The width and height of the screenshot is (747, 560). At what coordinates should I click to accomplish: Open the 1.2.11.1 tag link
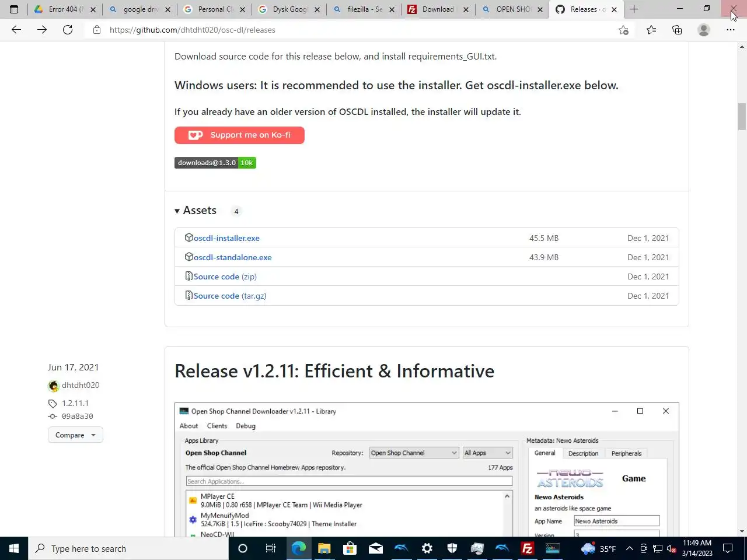(x=75, y=403)
